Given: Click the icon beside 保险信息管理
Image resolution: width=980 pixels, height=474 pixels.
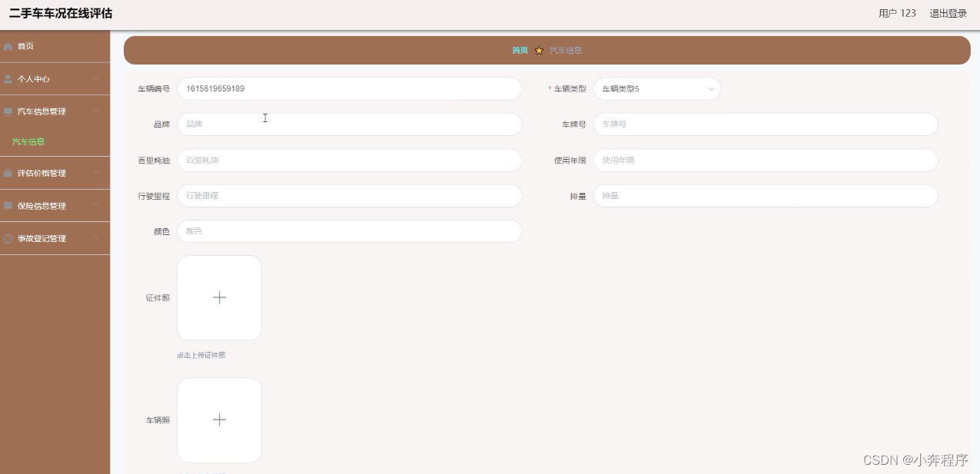Looking at the screenshot, I should click(8, 206).
